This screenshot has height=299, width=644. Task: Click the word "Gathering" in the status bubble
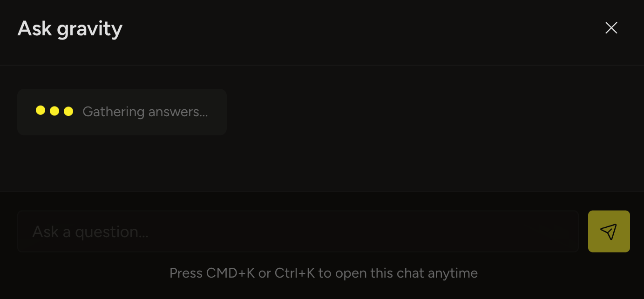(x=114, y=113)
